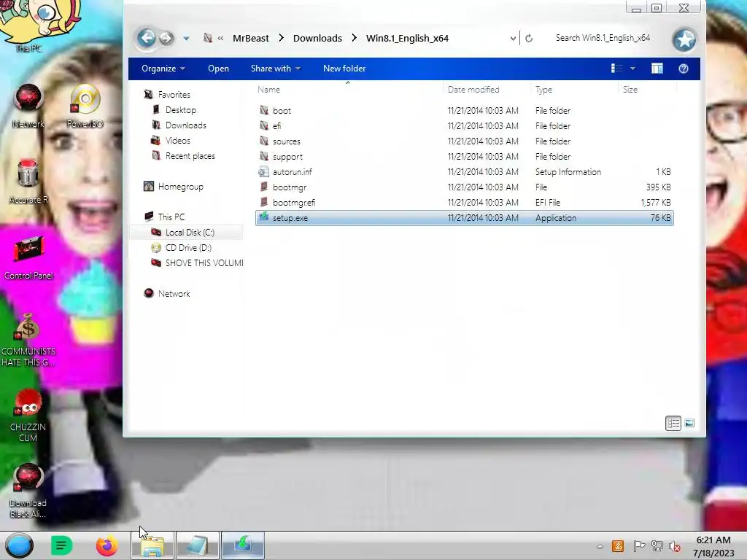
Task: Select Network desktop icon
Action: 28,106
